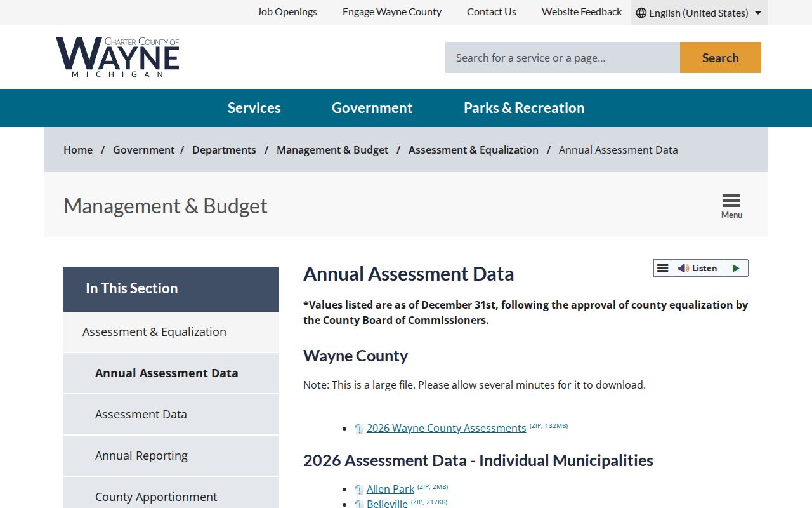Hit the green play triangle button
Image resolution: width=812 pixels, height=508 pixels.
[736, 268]
